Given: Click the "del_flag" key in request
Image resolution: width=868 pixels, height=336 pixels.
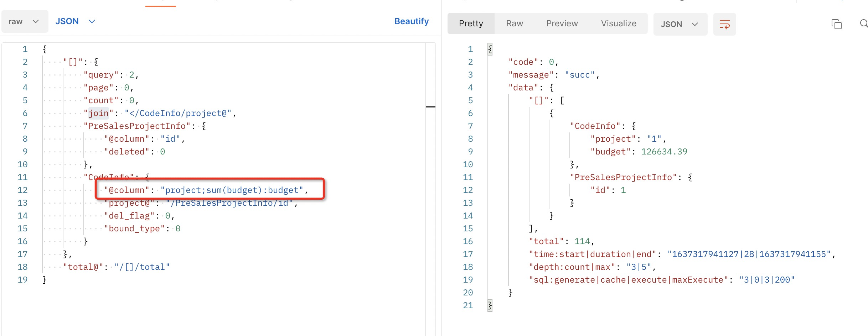Looking at the screenshot, I should [x=129, y=216].
